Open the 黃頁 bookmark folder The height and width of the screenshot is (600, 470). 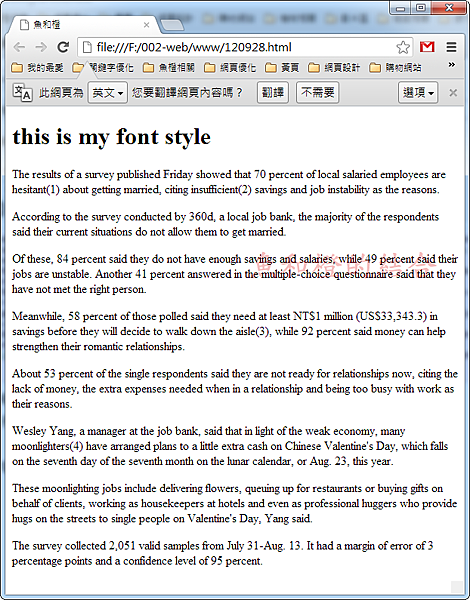click(x=282, y=68)
